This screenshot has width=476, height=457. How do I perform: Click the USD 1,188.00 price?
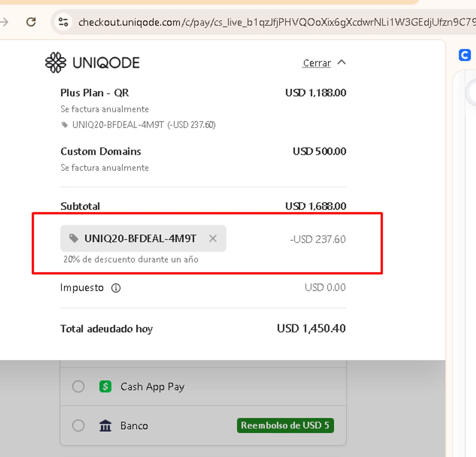point(316,93)
